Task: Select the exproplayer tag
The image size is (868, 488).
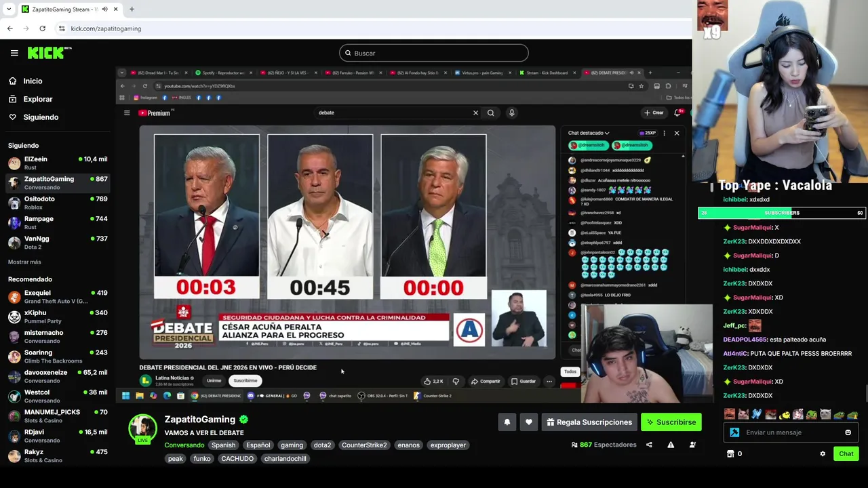Action: [448, 445]
